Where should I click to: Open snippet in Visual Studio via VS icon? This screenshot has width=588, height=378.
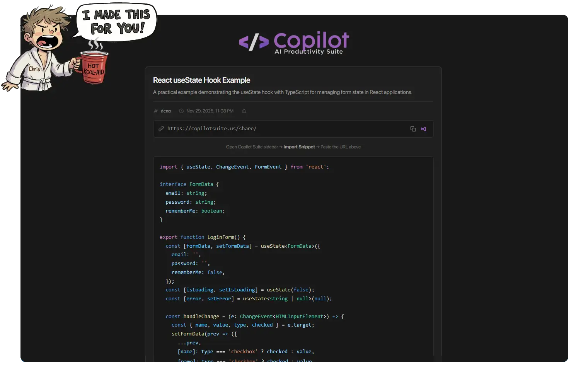pos(424,129)
